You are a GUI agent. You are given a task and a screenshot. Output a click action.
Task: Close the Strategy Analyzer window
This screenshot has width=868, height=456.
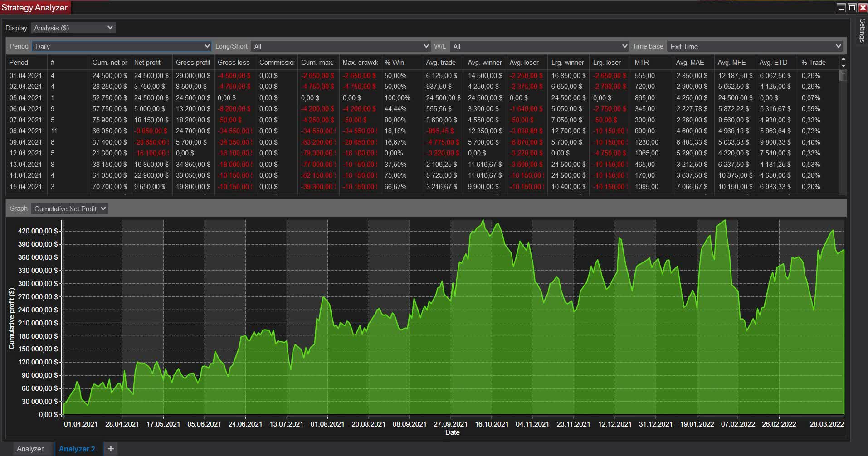pyautogui.click(x=863, y=8)
